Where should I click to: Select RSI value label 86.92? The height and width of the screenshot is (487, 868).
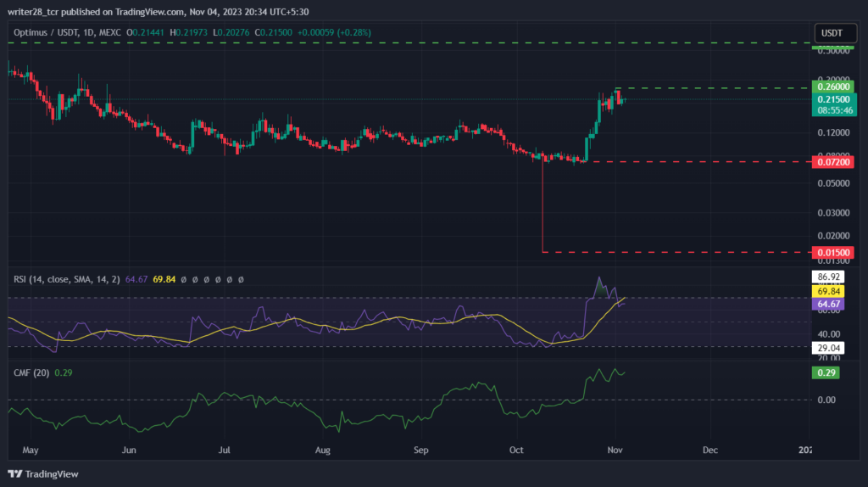pos(828,277)
